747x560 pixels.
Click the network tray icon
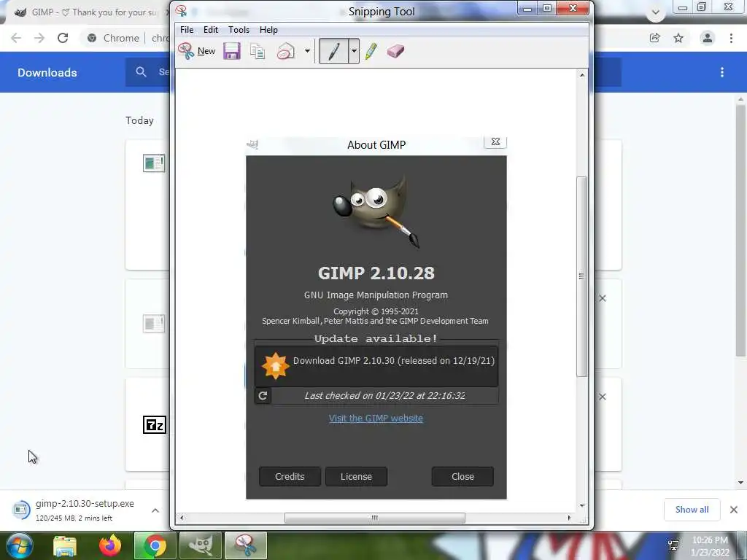tap(673, 545)
